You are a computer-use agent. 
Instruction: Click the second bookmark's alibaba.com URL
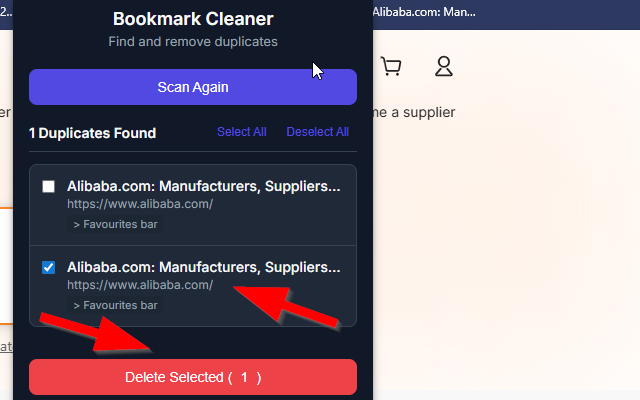[x=140, y=285]
